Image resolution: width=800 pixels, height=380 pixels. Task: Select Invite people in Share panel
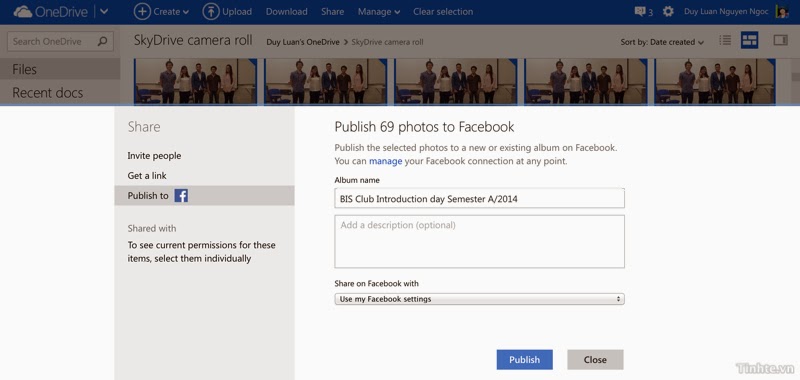tap(154, 156)
